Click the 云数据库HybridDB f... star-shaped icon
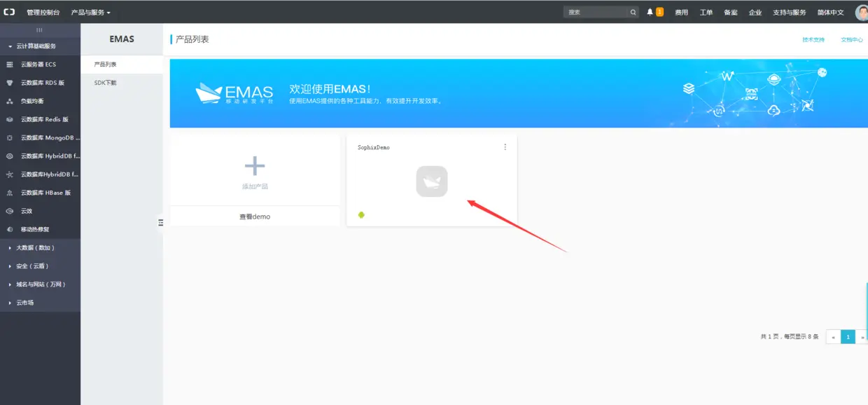 (x=10, y=174)
